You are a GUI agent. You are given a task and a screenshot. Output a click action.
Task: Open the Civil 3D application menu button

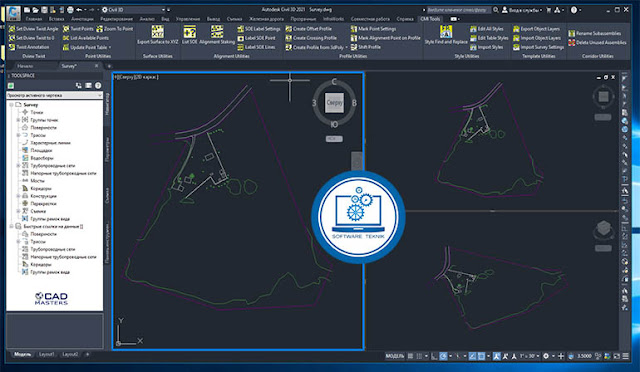click(13, 12)
